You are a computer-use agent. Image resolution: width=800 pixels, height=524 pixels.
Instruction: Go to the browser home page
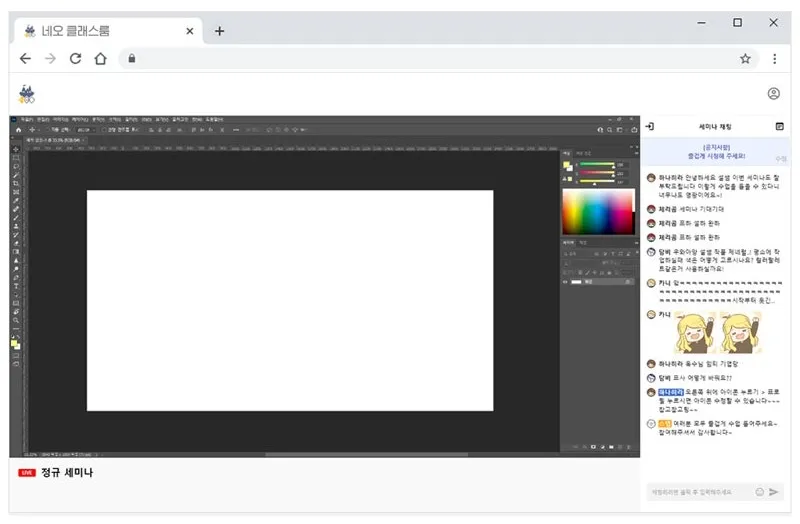click(x=100, y=59)
